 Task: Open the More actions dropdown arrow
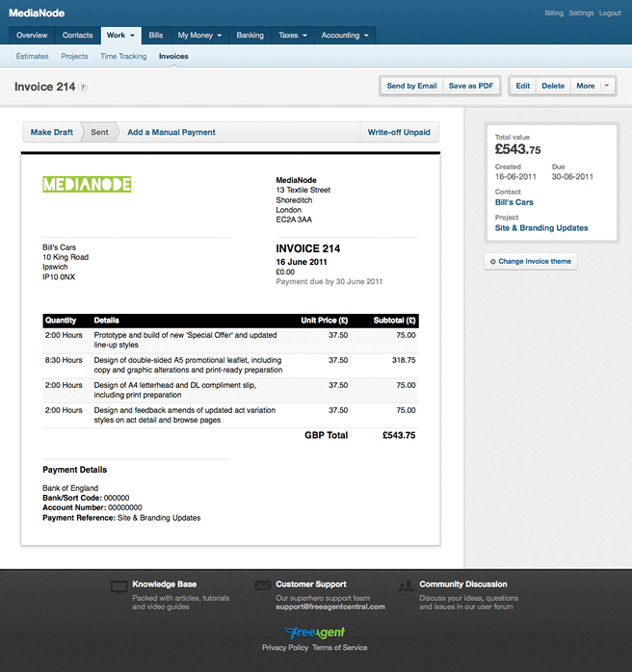click(x=607, y=86)
